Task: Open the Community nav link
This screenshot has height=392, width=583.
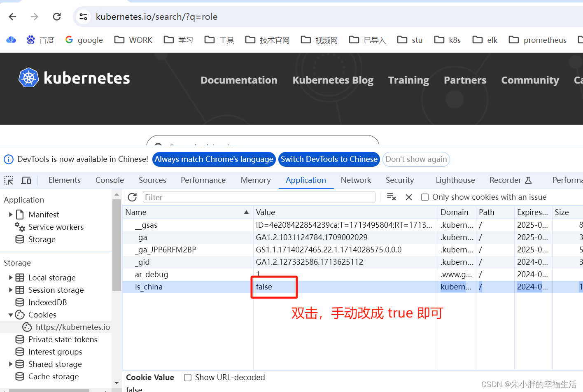Action: [x=530, y=80]
